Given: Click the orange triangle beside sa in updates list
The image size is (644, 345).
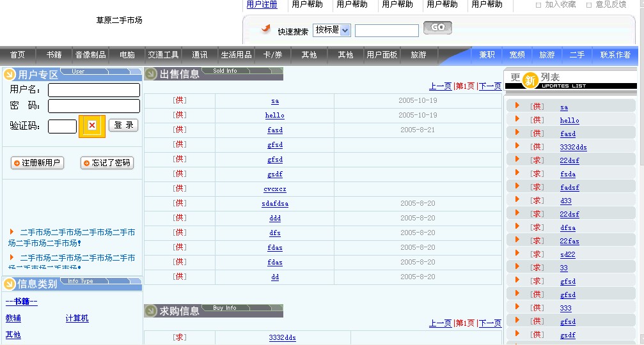Looking at the screenshot, I should [517, 106].
